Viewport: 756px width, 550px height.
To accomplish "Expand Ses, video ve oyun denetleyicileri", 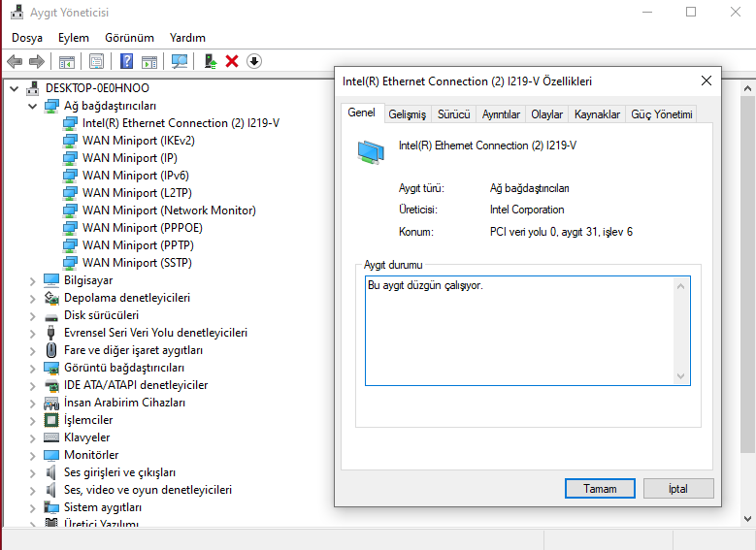I will pos(32,490).
